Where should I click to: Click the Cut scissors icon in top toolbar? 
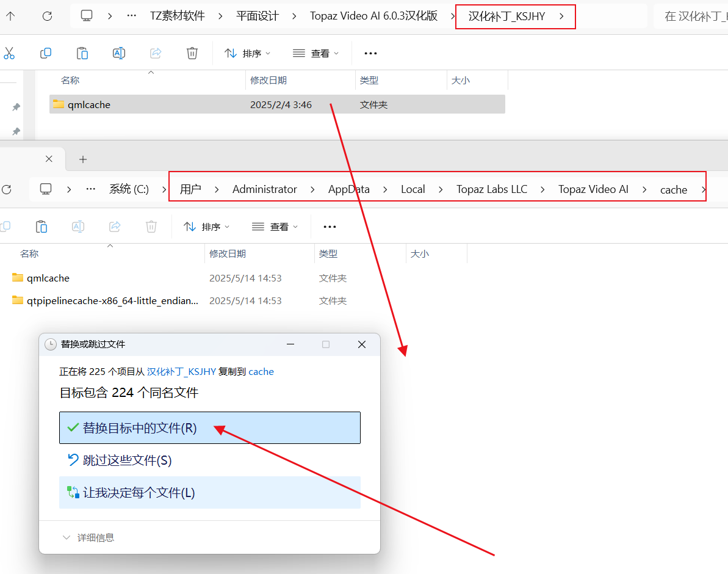pyautogui.click(x=9, y=53)
